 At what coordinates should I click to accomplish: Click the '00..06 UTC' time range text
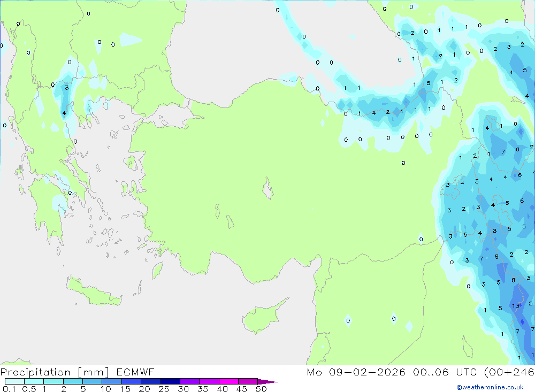click(445, 372)
